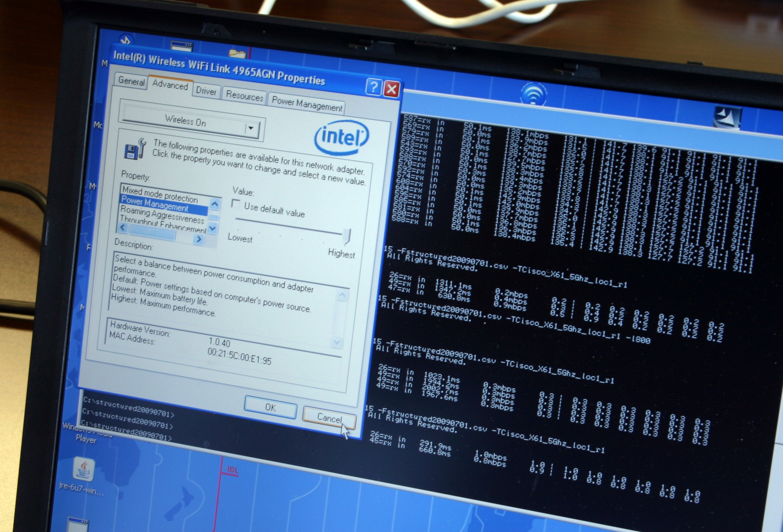Click the property list horizontal scroll thumb

coord(152,232)
